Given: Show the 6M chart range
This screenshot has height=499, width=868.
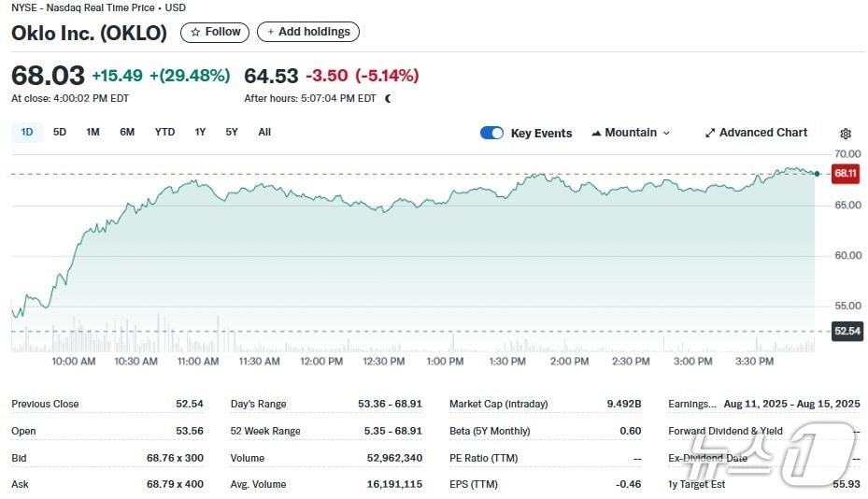Looking at the screenshot, I should (127, 132).
